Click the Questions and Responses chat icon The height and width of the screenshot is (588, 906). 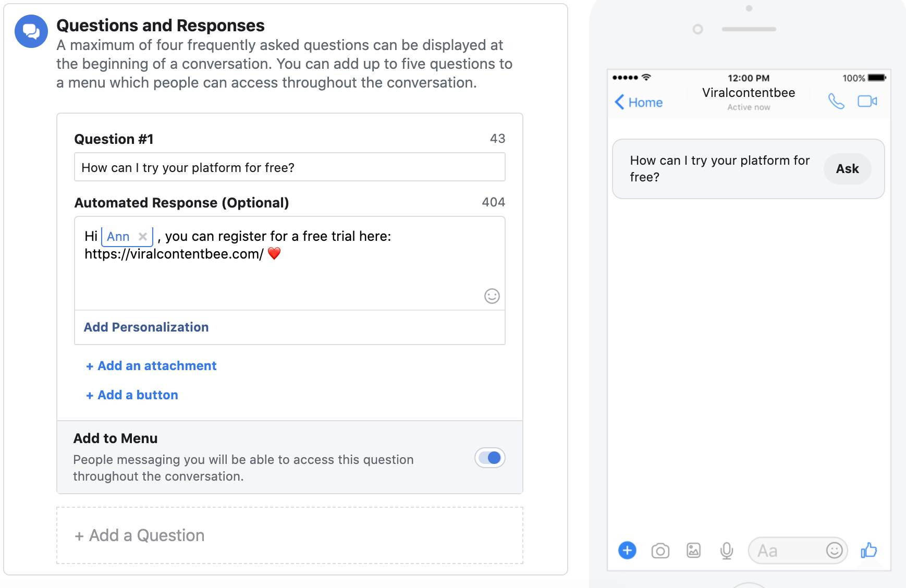[x=31, y=31]
